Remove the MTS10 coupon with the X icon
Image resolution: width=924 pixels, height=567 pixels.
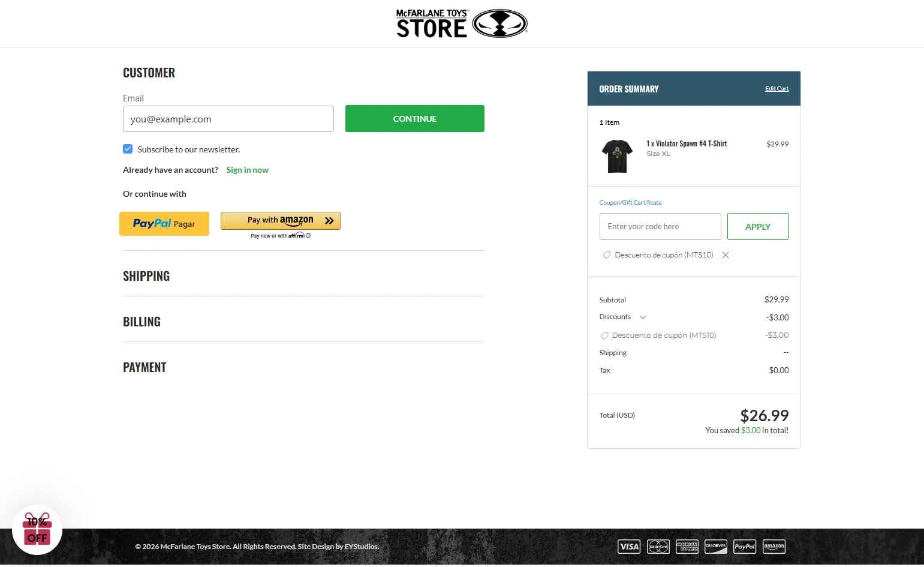pyautogui.click(x=726, y=255)
